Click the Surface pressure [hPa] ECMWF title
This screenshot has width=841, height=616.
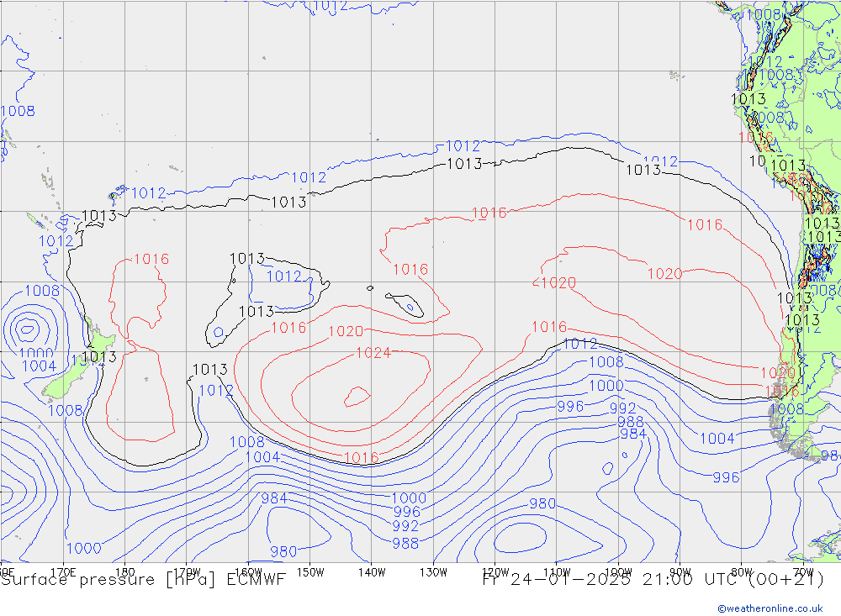143,580
